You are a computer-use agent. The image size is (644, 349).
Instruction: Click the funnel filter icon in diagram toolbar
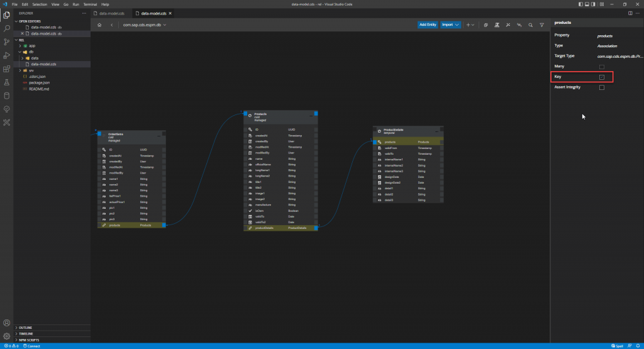coord(541,25)
